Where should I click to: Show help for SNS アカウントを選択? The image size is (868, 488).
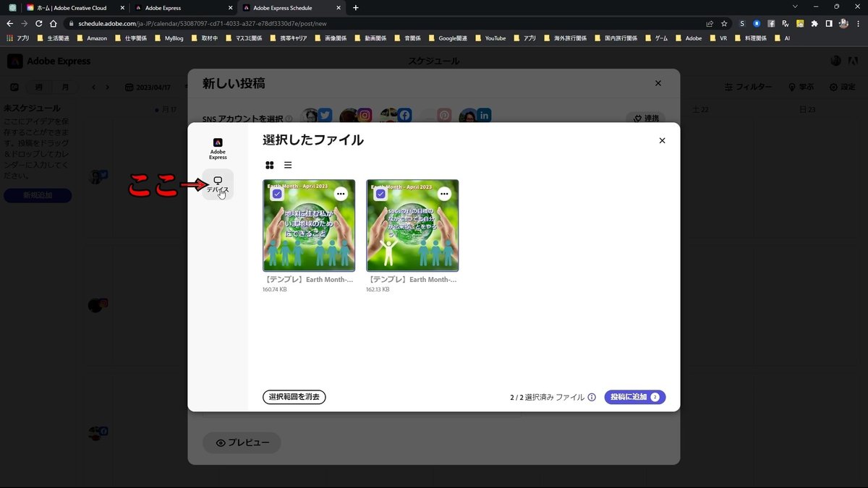coord(289,119)
